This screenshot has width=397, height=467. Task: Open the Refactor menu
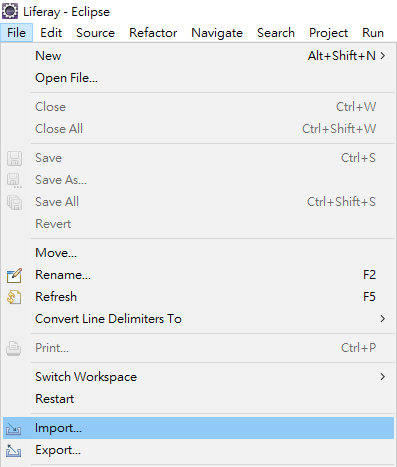tap(153, 33)
